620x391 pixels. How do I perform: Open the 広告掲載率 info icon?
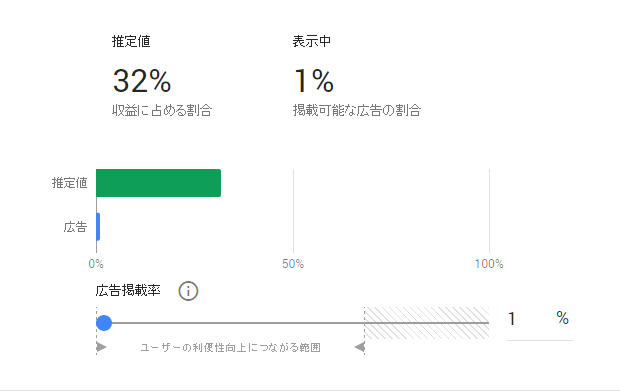click(x=188, y=291)
